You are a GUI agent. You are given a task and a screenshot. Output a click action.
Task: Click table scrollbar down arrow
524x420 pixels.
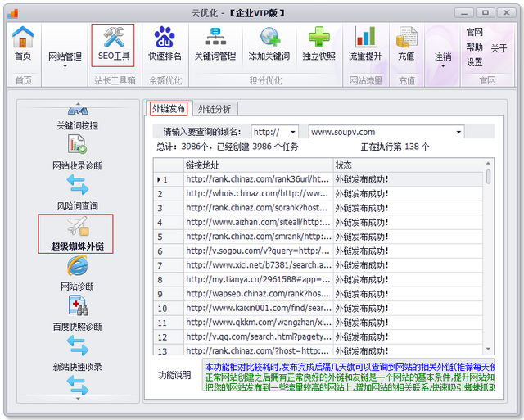[x=488, y=349]
